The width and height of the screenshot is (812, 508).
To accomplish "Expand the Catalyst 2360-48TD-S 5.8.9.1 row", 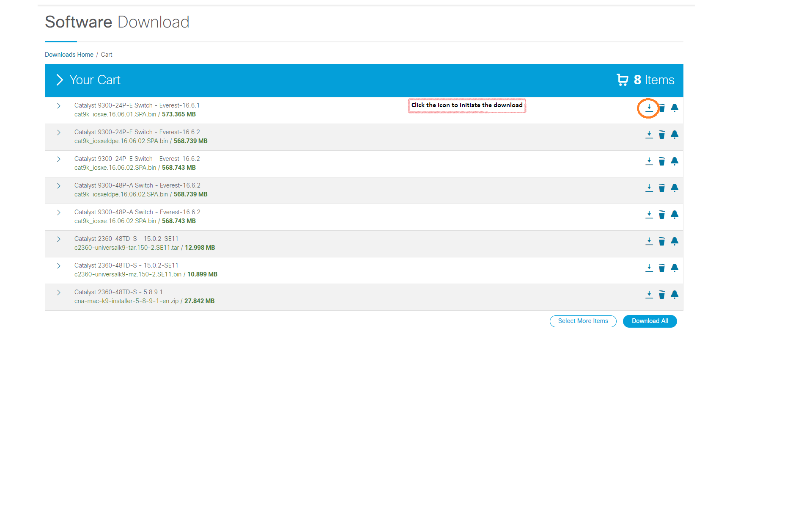I will 59,293.
